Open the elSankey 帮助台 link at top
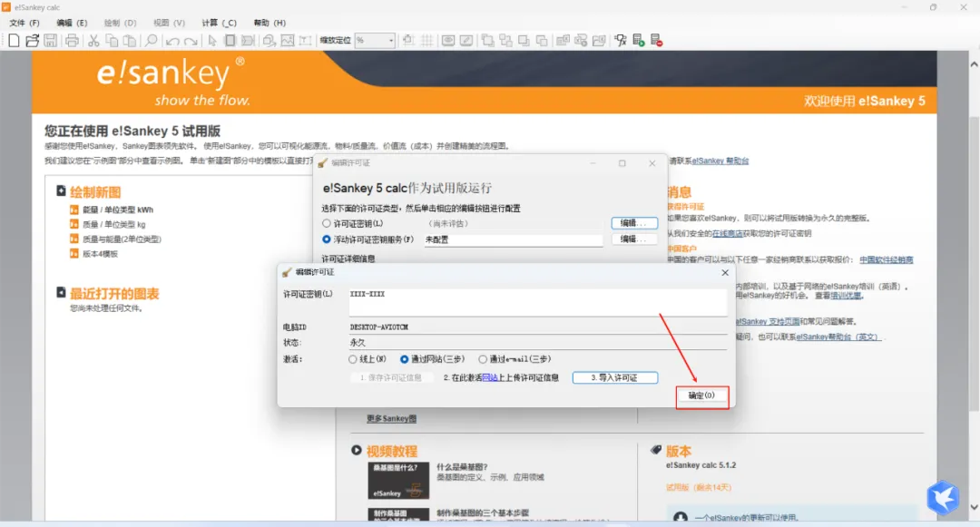980x527 pixels. point(720,161)
